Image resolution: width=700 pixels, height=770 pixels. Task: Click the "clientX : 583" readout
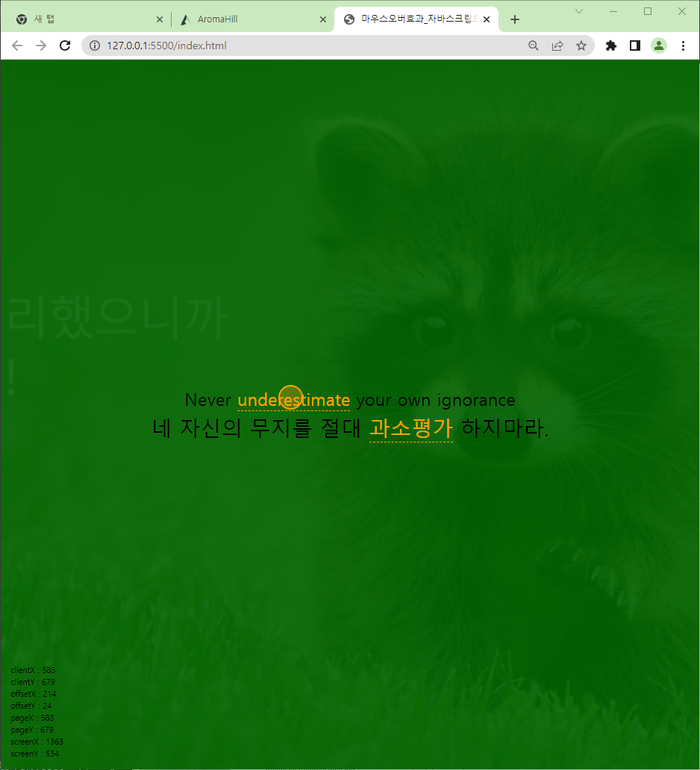click(33, 670)
